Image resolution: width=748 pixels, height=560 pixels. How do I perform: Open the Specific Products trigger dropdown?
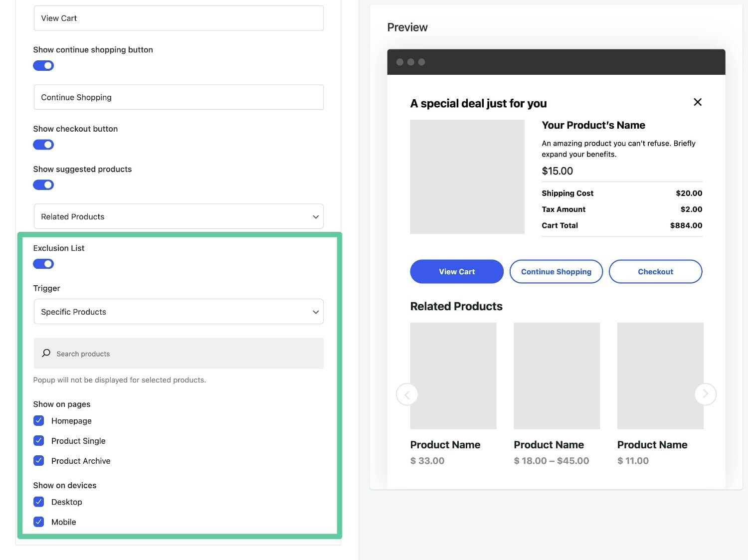point(179,312)
